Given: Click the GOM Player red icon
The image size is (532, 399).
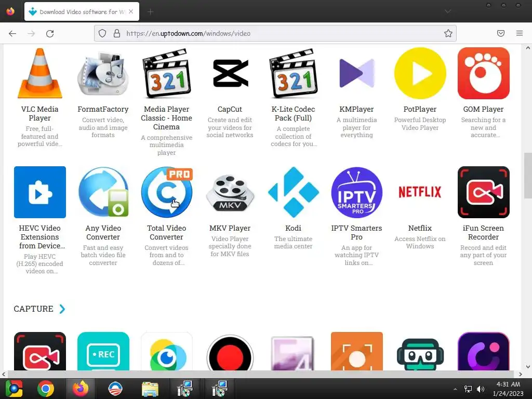Looking at the screenshot, I should click(484, 73).
